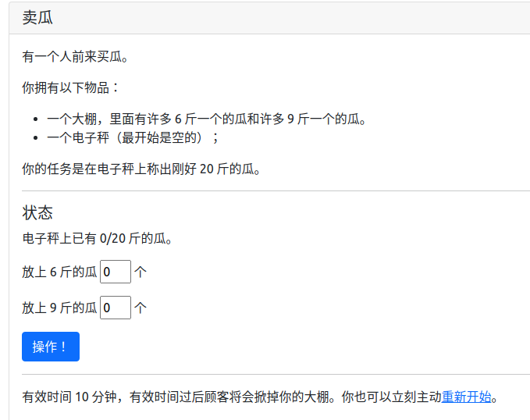Click the 一个电子秤 list item text

point(133,137)
